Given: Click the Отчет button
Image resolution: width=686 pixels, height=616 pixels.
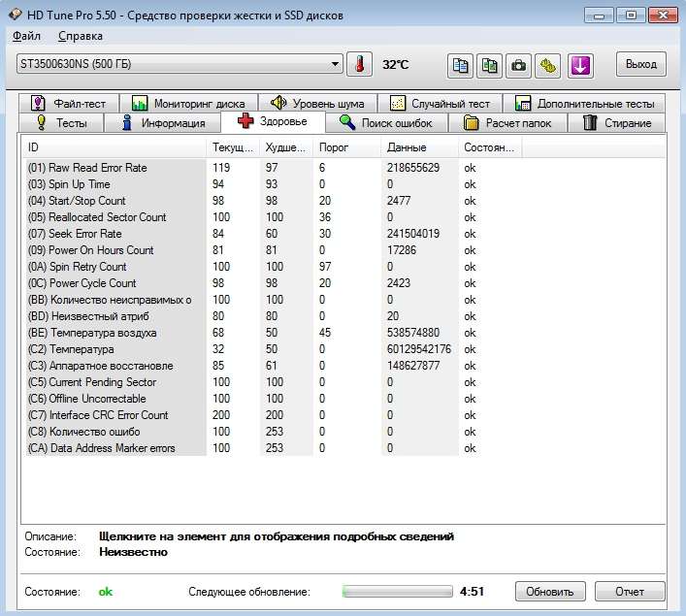Looking at the screenshot, I should coord(629,592).
